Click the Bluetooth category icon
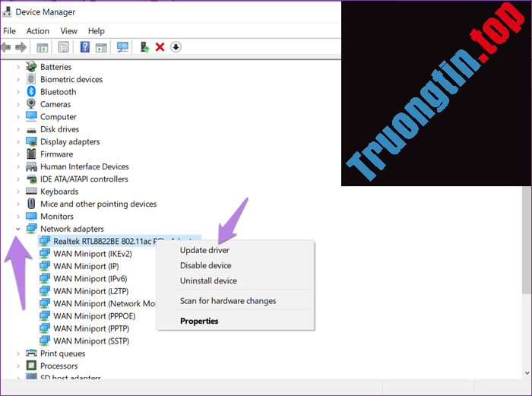This screenshot has height=396, width=532. (x=31, y=91)
